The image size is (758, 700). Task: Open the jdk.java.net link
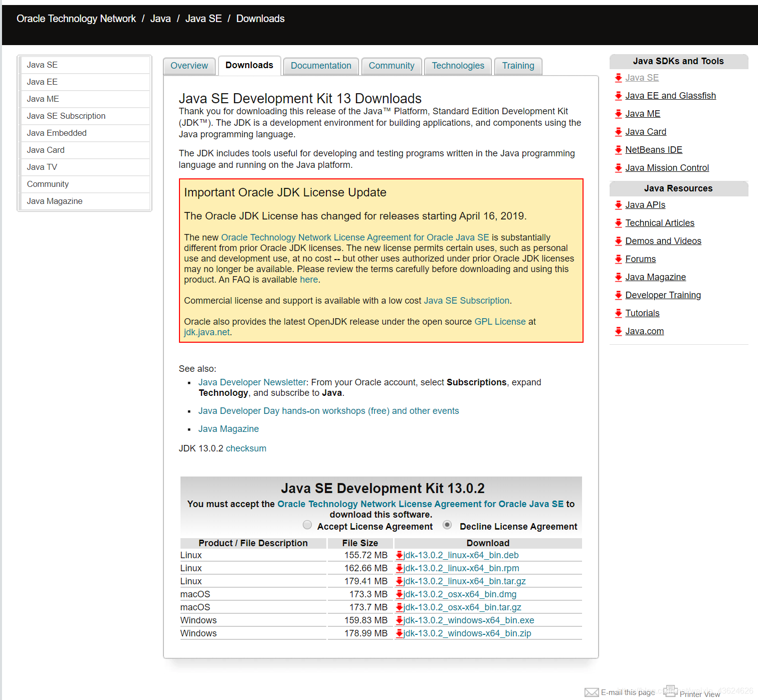click(x=206, y=332)
